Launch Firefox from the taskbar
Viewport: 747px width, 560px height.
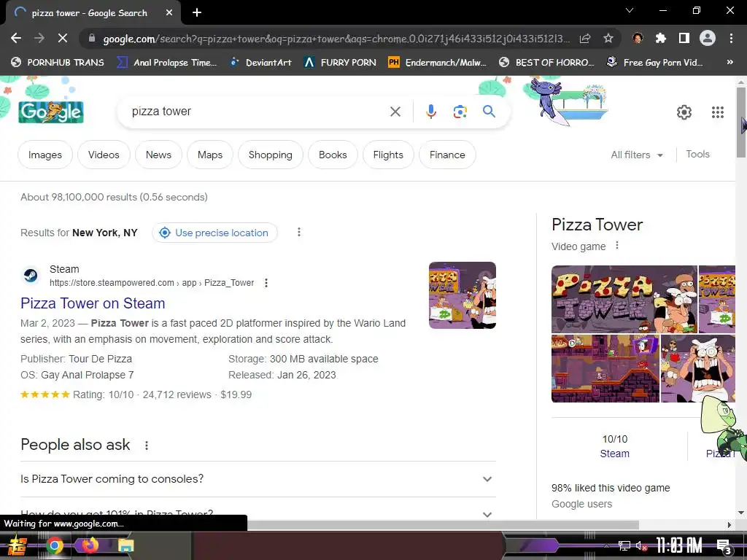(x=90, y=545)
